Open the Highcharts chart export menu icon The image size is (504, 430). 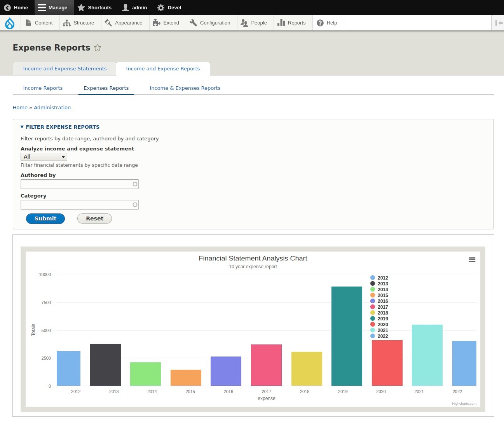472,259
